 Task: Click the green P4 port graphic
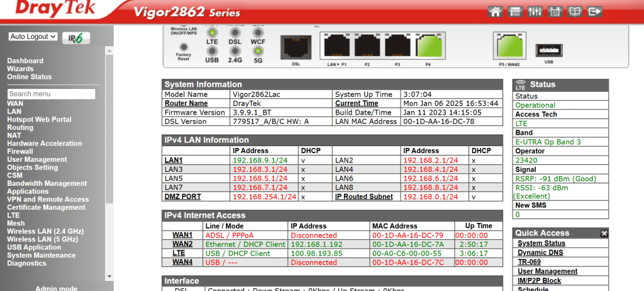click(428, 45)
